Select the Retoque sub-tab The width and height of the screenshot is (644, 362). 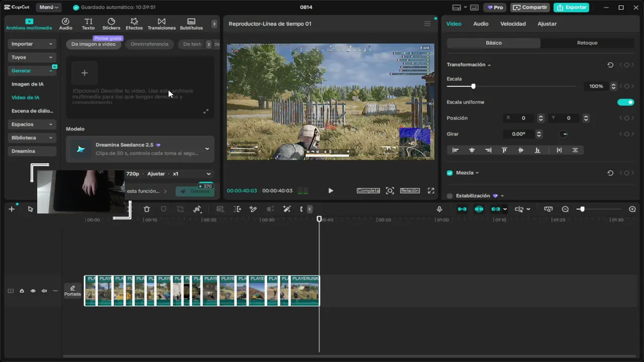[x=587, y=43]
